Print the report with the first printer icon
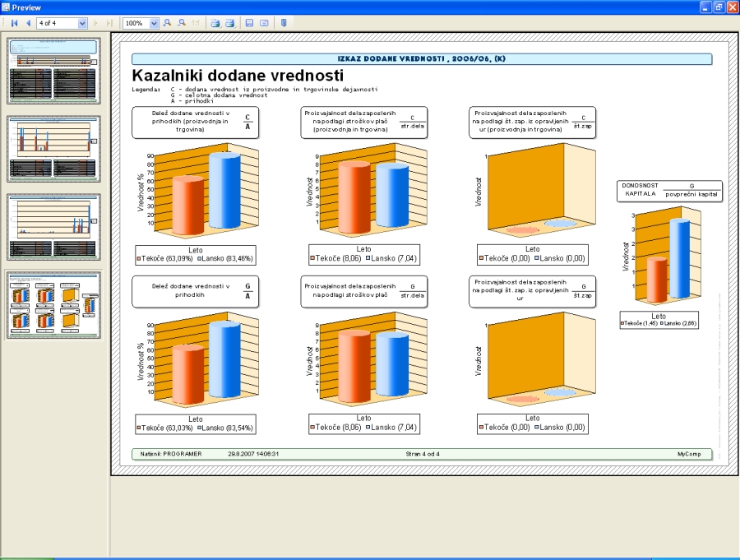This screenshot has height=560, width=740. (x=215, y=24)
